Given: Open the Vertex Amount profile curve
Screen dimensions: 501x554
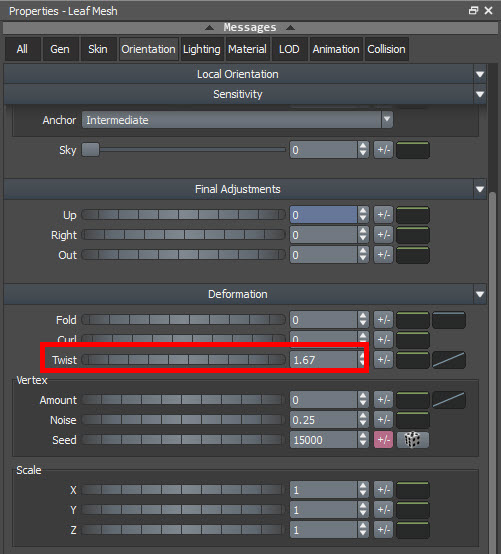Looking at the screenshot, I should (449, 400).
